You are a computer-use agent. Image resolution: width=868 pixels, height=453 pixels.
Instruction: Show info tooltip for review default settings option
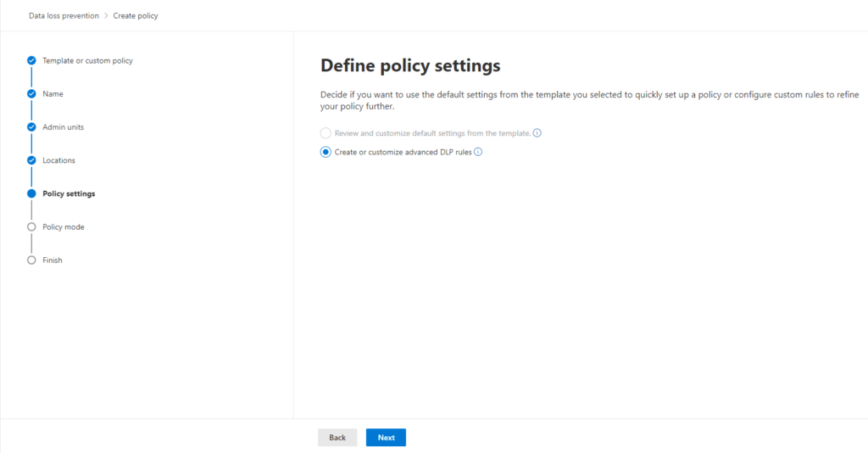[x=537, y=133]
